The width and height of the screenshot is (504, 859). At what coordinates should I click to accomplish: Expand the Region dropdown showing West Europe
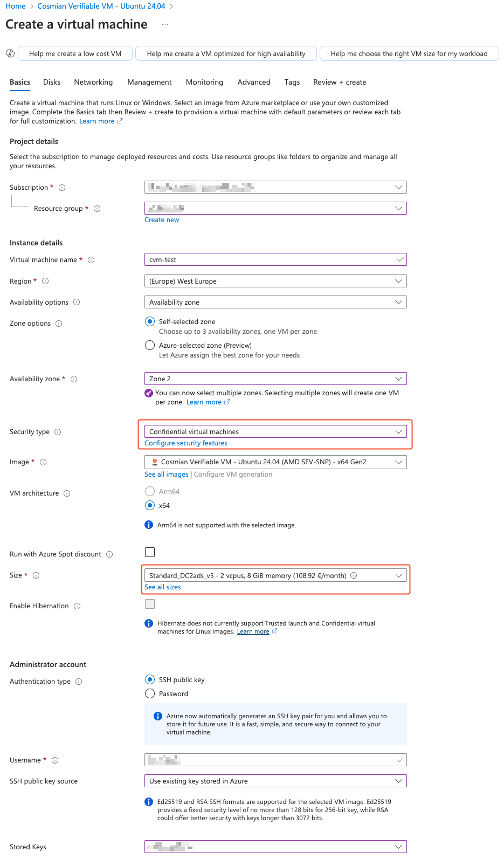(275, 281)
